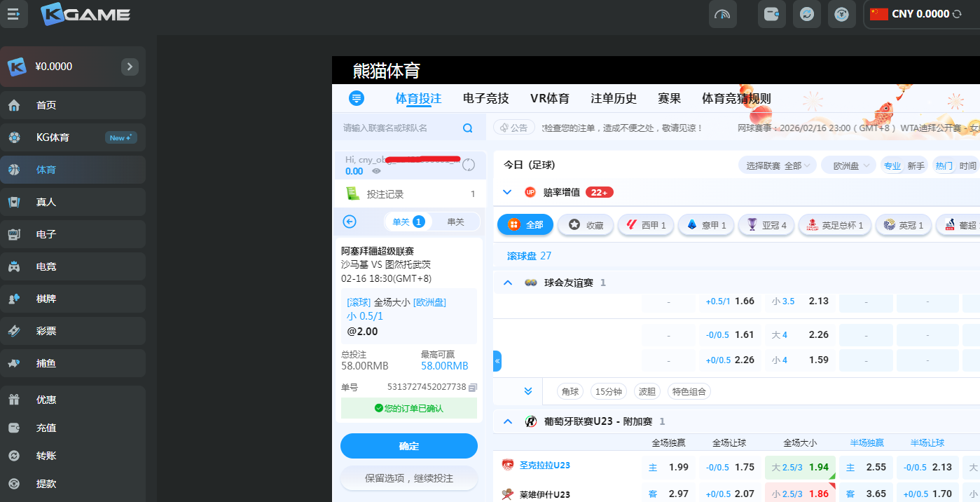
Task: Switch view mode to 新手
Action: coord(916,165)
